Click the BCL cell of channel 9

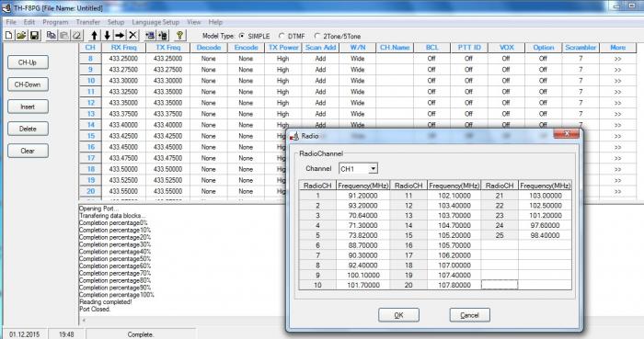tap(431, 70)
